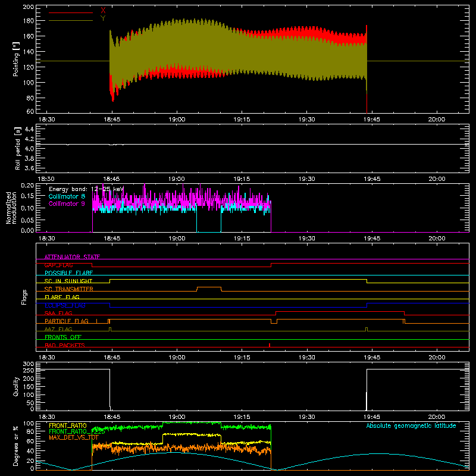Select the green FRONTS_OFF label
Image resolution: width=476 pixels, height=476 pixels.
(x=63, y=337)
